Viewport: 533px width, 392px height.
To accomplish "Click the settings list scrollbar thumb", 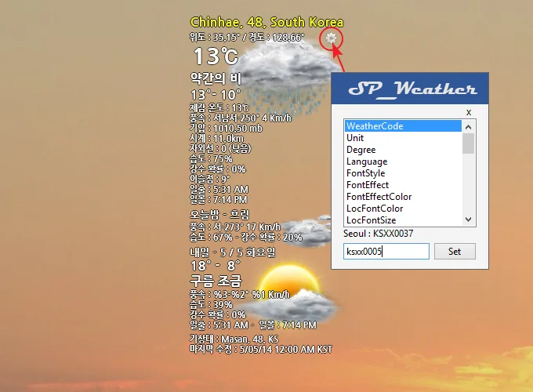I will (469, 143).
